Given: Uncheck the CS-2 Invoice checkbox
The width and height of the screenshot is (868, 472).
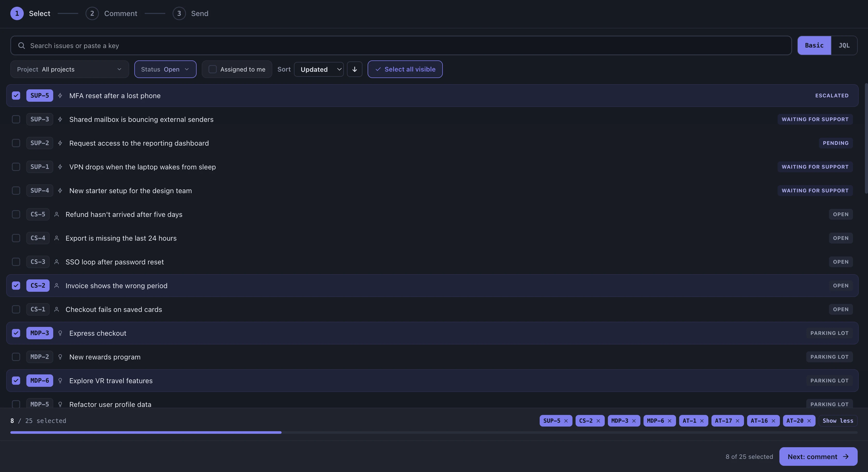Looking at the screenshot, I should (16, 286).
